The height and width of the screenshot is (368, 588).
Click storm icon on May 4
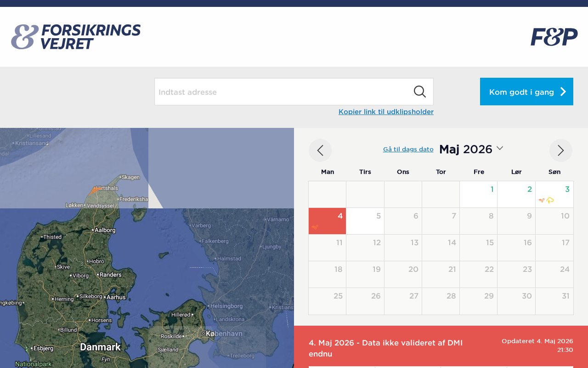point(315,227)
